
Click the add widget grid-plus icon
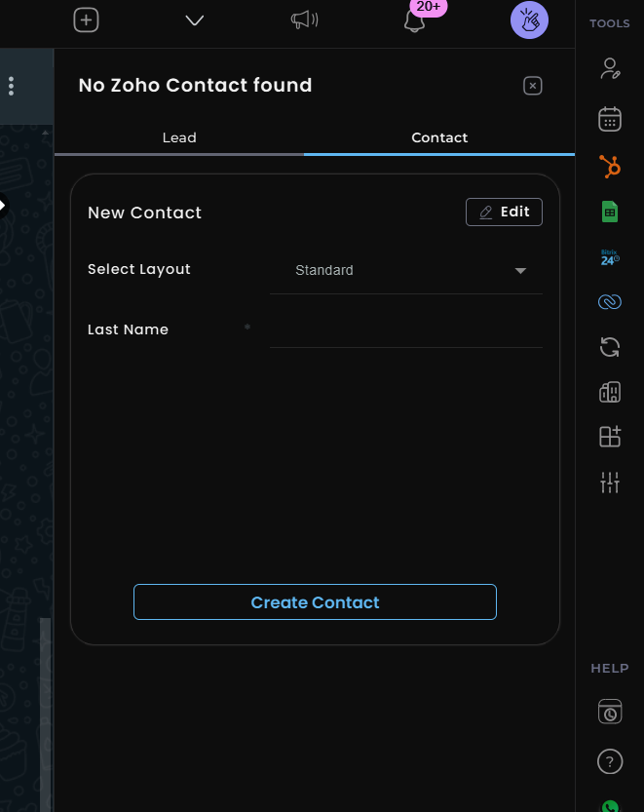tap(610, 437)
